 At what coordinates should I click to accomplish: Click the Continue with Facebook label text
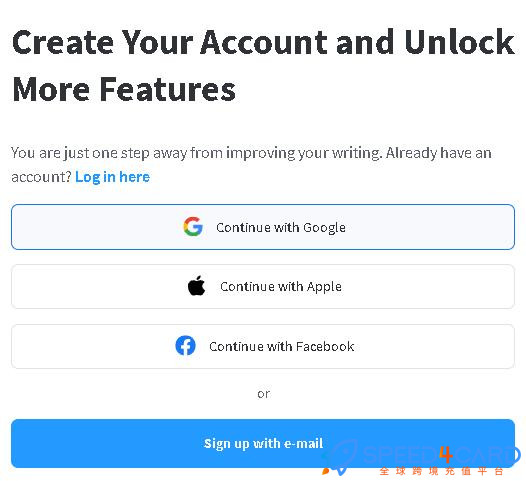(281, 346)
